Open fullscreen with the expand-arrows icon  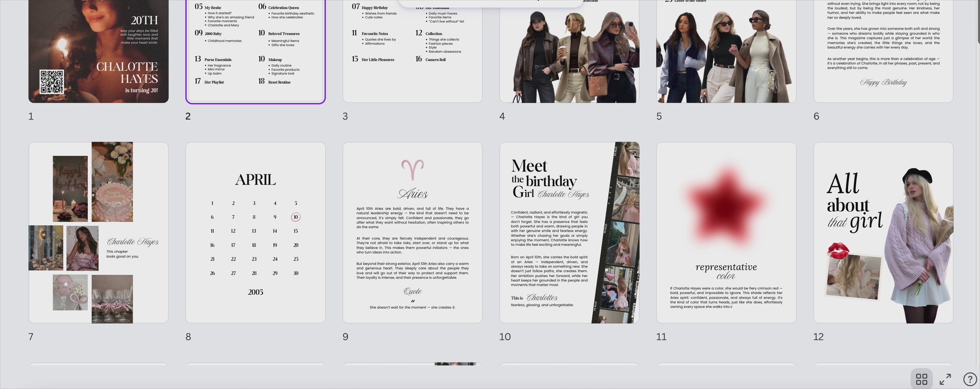[945, 379]
